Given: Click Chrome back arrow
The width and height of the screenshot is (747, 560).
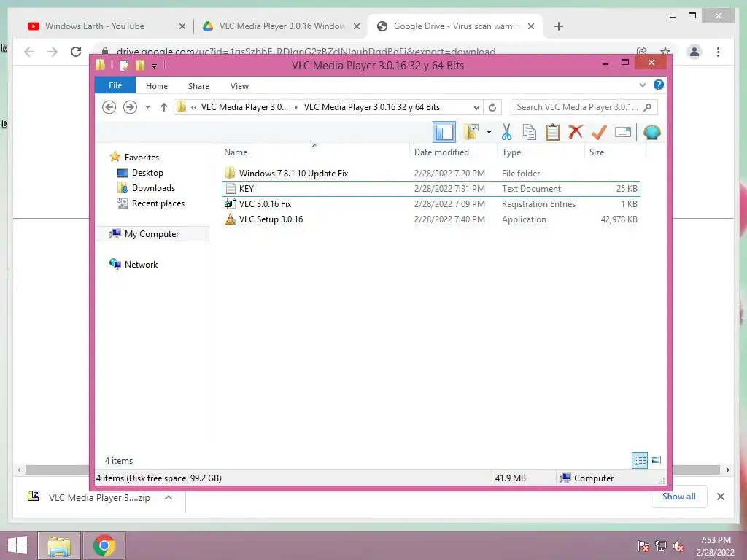Looking at the screenshot, I should [29, 52].
